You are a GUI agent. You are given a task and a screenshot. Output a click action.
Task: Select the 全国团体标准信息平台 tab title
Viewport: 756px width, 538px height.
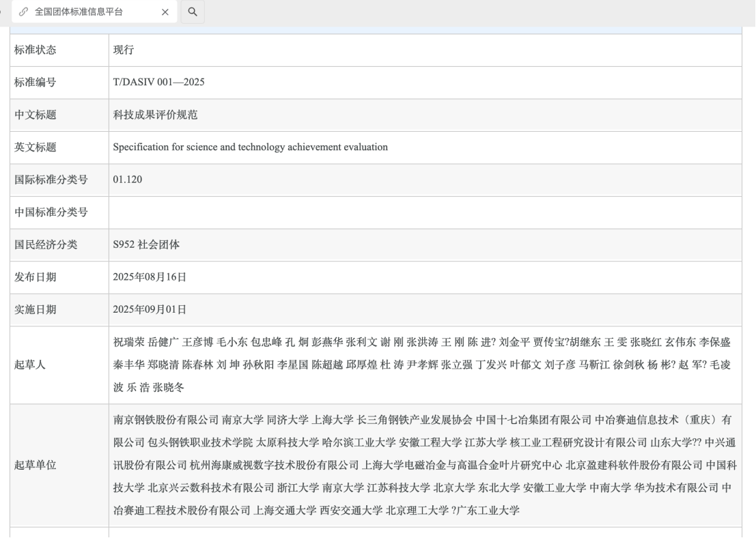[79, 12]
